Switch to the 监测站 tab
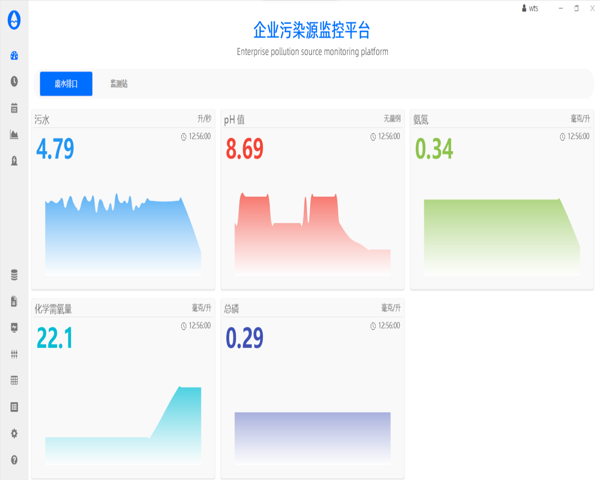The width and height of the screenshot is (600, 480). tap(119, 84)
